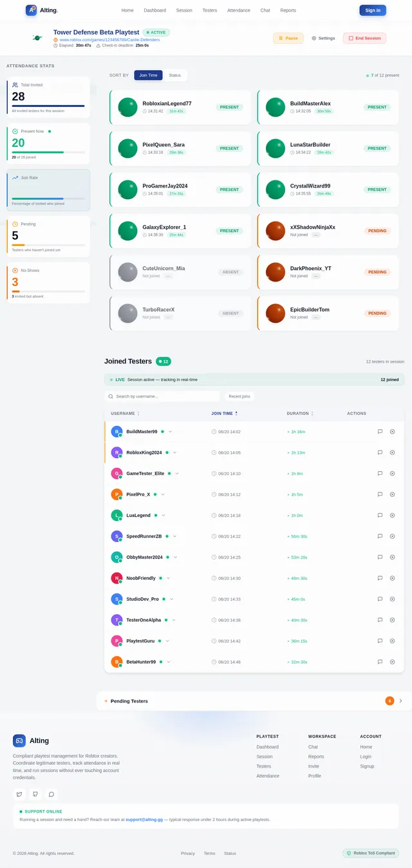Go to the Attendance nav tab

pyautogui.click(x=239, y=10)
